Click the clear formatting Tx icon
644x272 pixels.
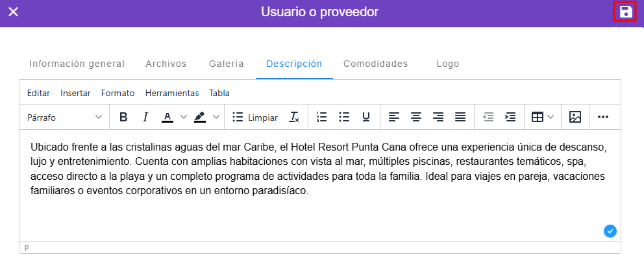(x=294, y=117)
